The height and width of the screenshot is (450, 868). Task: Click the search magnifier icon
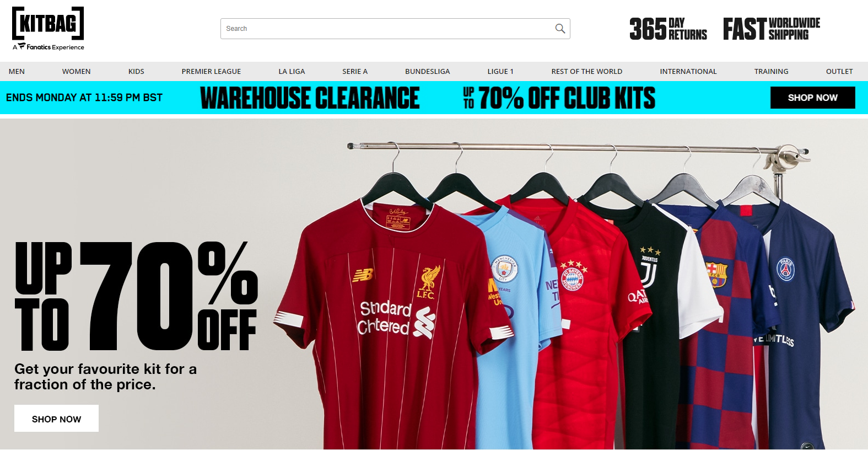point(560,29)
